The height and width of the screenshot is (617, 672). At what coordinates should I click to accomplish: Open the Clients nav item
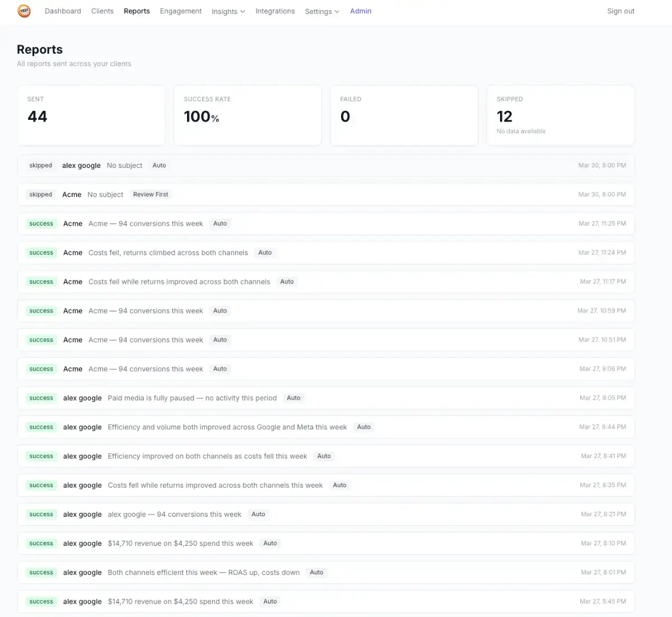click(x=102, y=11)
